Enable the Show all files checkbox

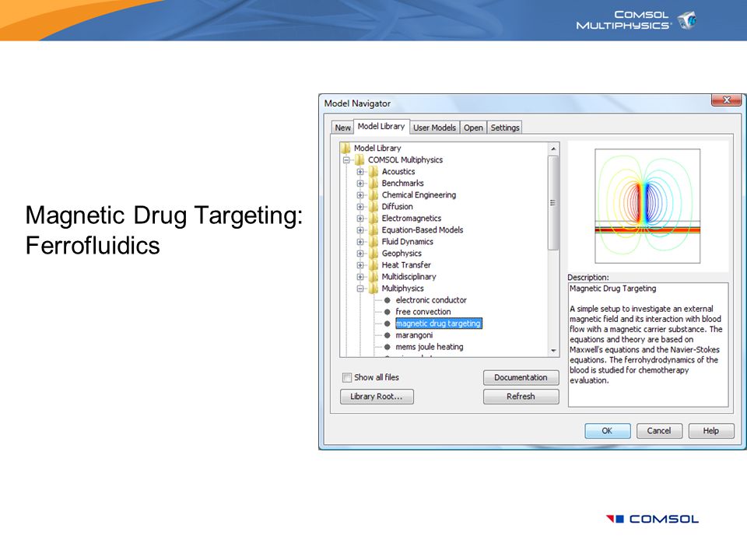(x=347, y=378)
